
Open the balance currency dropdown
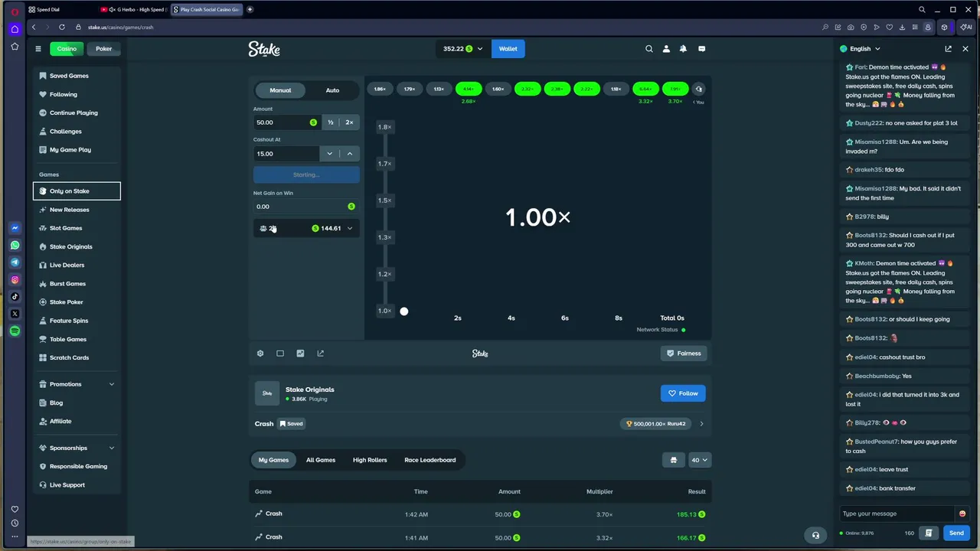pos(463,49)
